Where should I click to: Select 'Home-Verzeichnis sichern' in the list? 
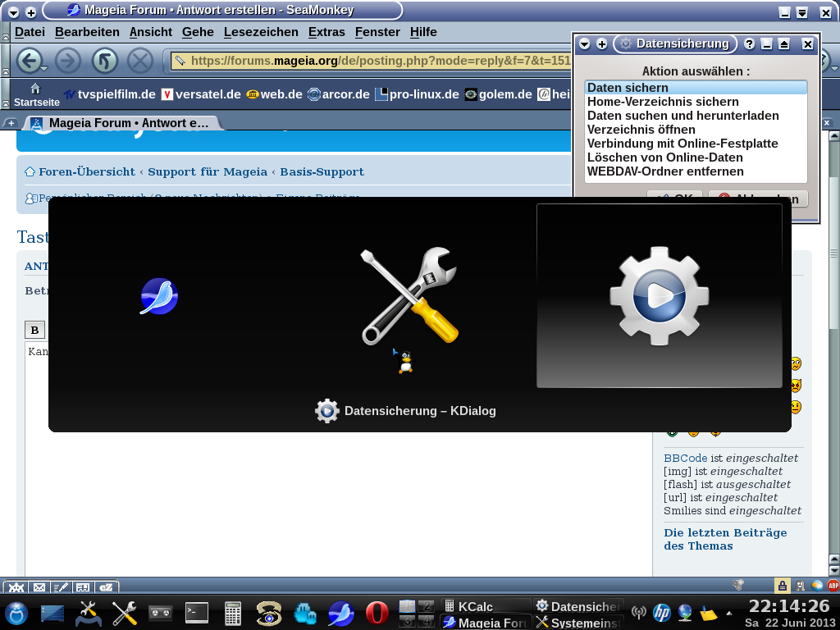click(696, 102)
